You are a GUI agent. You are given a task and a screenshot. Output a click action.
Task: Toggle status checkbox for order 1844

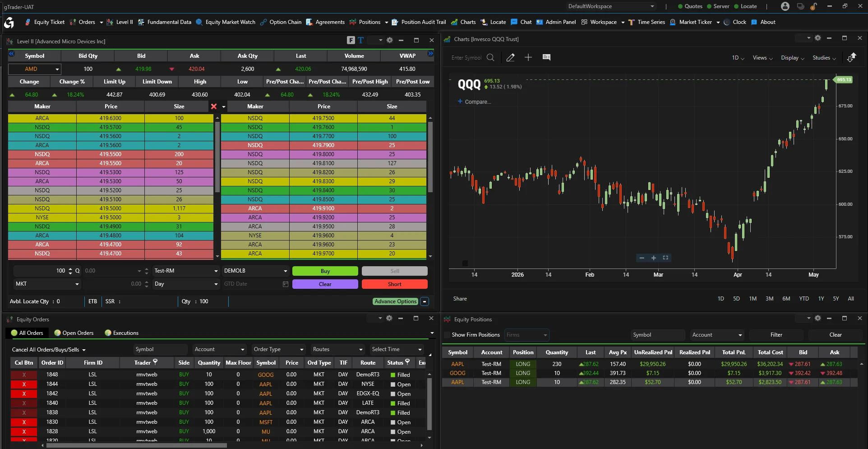[393, 384]
